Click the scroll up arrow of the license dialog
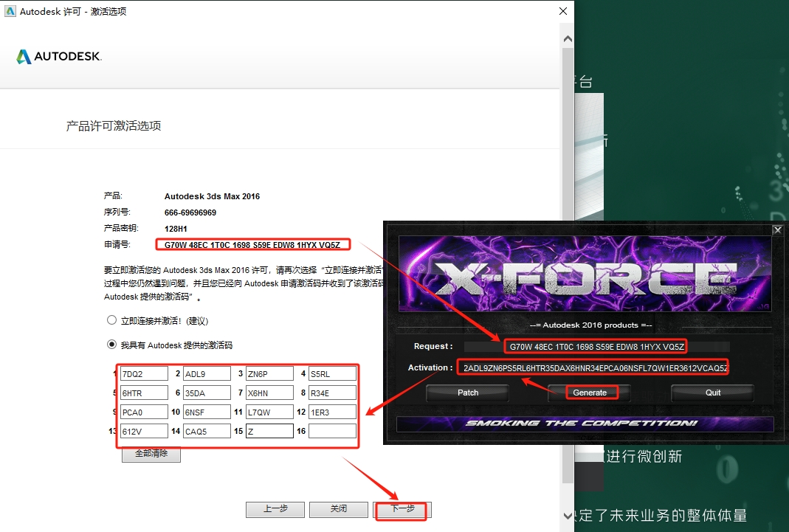 (x=568, y=38)
